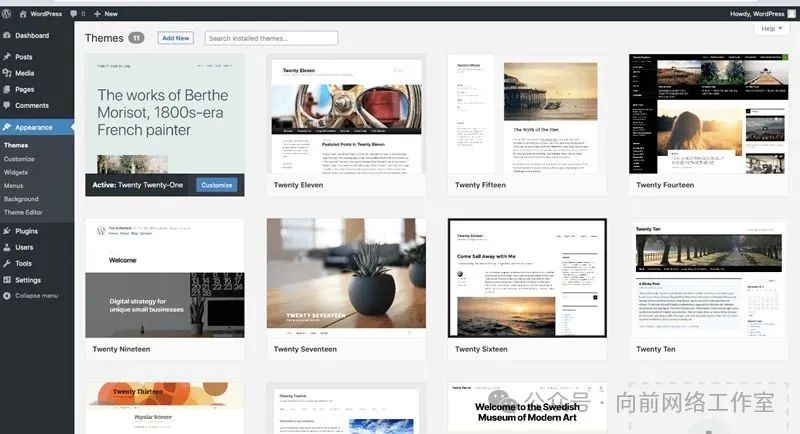Image resolution: width=800 pixels, height=434 pixels.
Task: Click the Comments speech bubble icon
Action: coord(7,105)
